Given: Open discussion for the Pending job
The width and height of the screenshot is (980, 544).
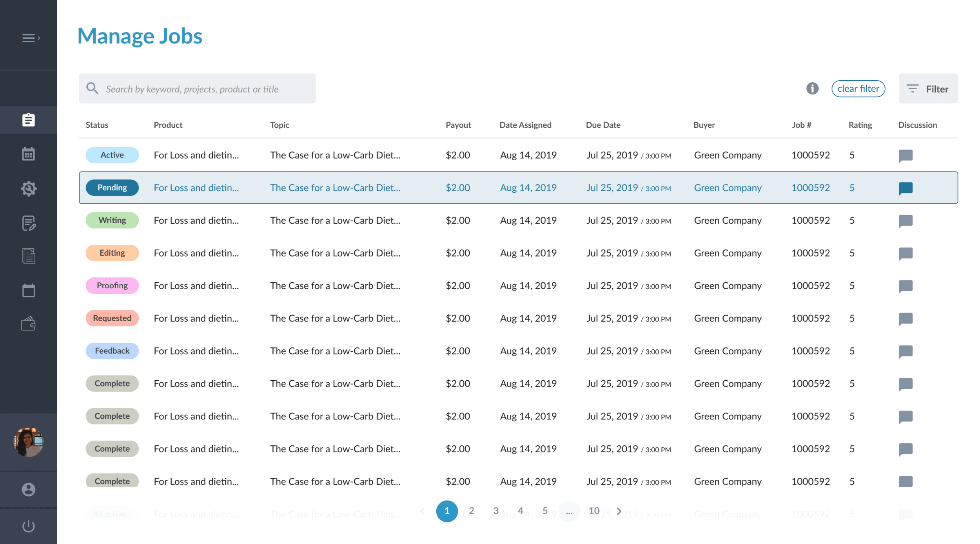Looking at the screenshot, I should tap(906, 188).
